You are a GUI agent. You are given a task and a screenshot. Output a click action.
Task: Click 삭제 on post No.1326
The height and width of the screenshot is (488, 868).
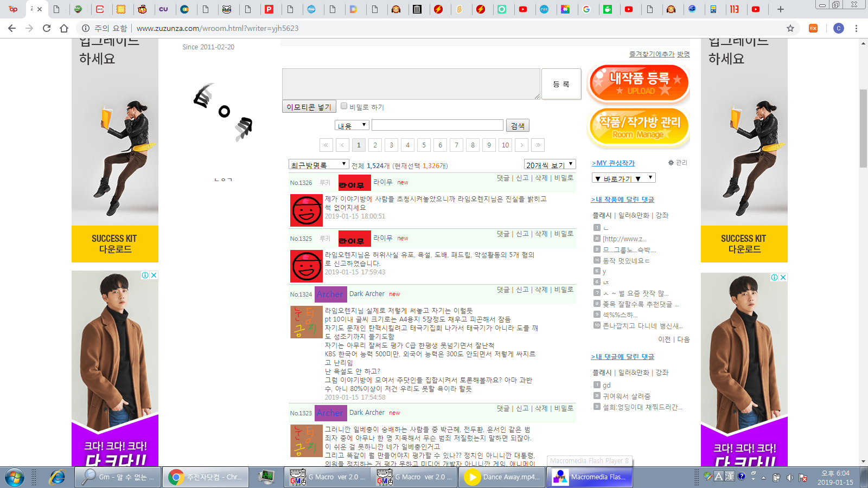541,178
